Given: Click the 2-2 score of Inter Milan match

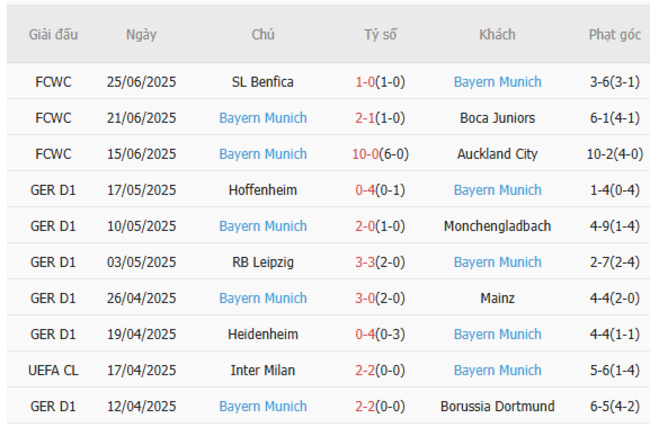Looking at the screenshot, I should [366, 370].
